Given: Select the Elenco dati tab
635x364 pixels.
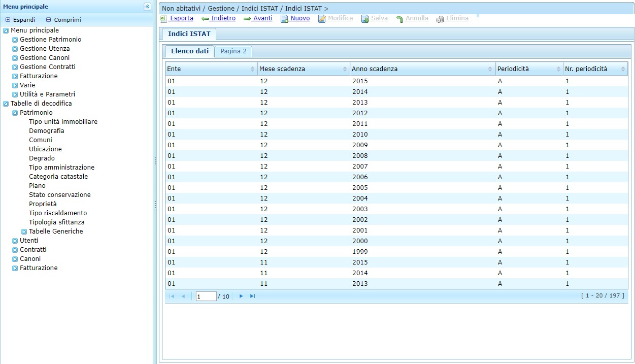Looking at the screenshot, I should (x=189, y=51).
